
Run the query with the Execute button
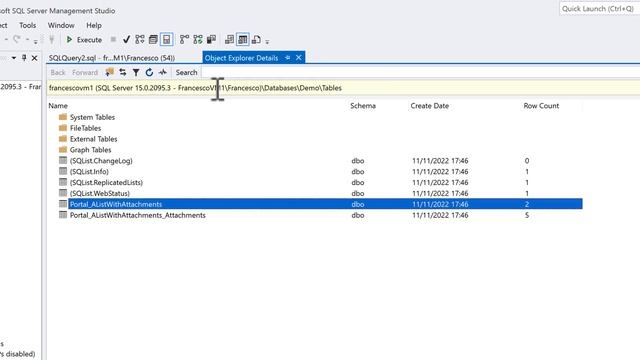coord(84,40)
